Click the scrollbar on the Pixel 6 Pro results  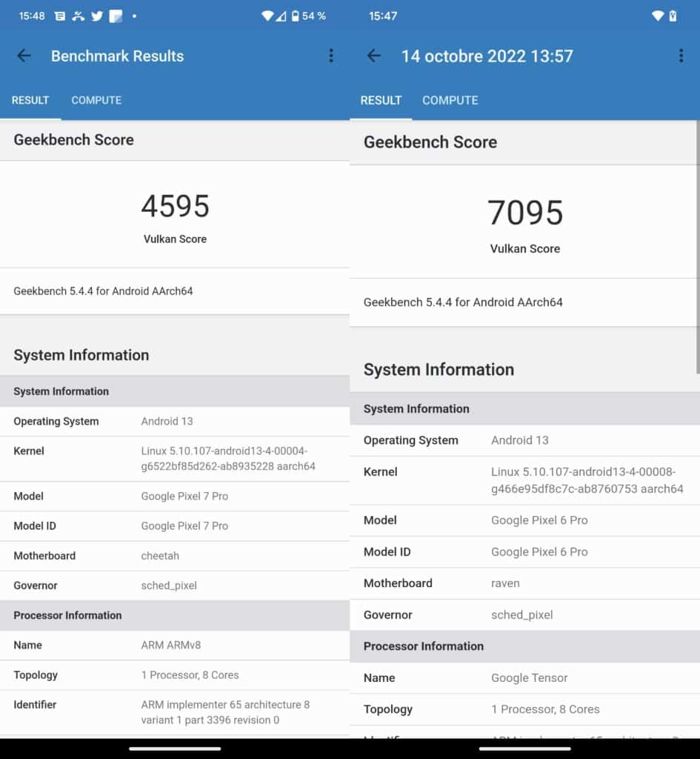698,247
